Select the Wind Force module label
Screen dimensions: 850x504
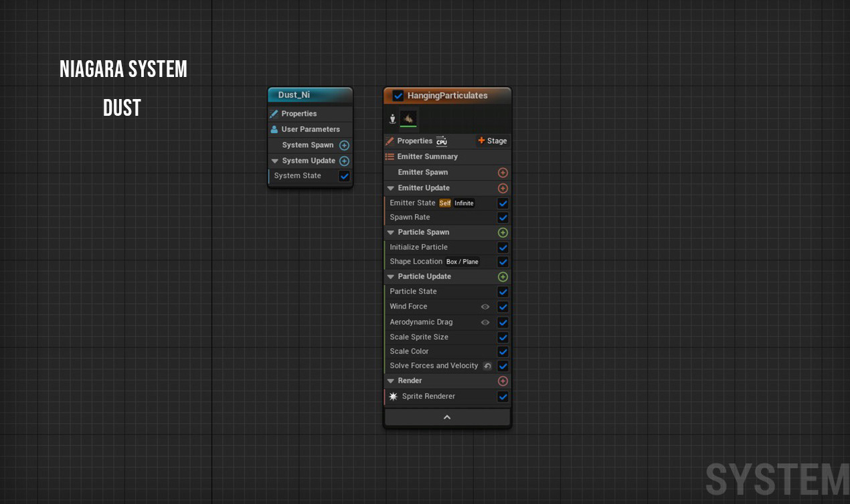coord(408,307)
